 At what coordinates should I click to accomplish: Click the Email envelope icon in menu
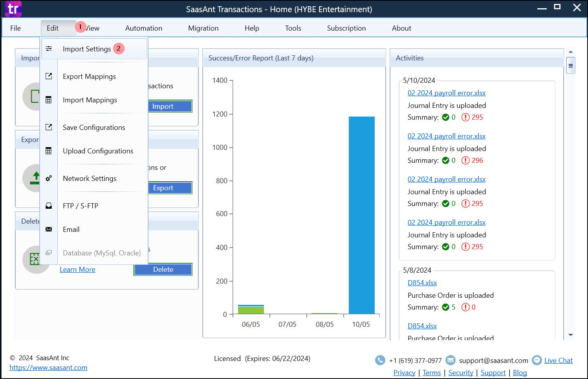[x=49, y=229]
